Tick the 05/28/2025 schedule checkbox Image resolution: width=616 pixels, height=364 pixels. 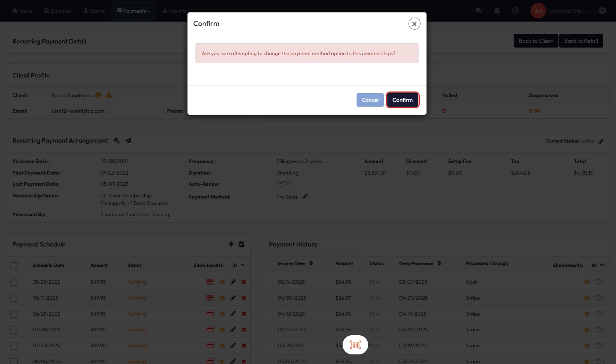click(14, 282)
